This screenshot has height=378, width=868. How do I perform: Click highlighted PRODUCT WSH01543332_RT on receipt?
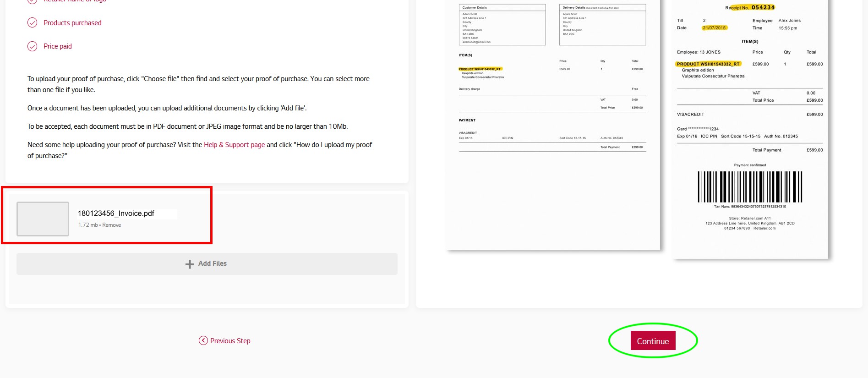pyautogui.click(x=708, y=64)
